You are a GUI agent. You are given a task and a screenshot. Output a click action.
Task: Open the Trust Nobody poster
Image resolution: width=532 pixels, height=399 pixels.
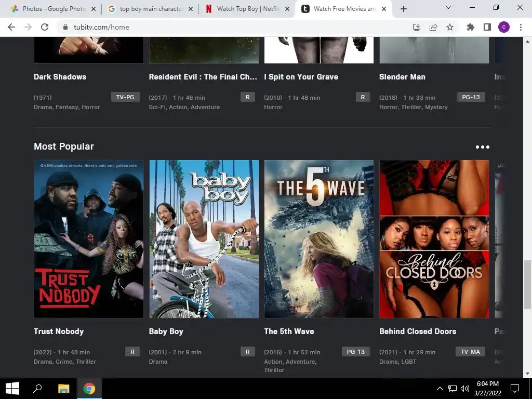(88, 239)
